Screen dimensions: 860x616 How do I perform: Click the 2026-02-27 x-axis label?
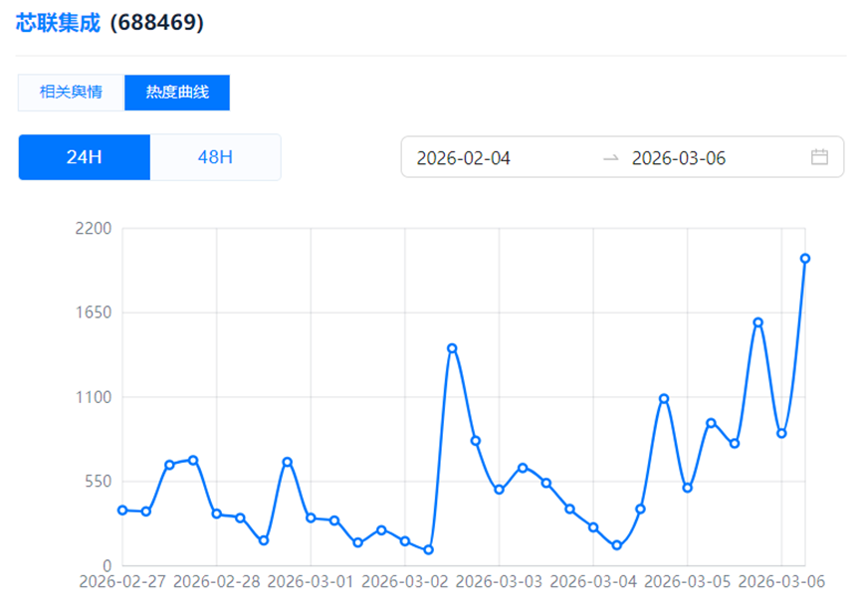tap(122, 581)
